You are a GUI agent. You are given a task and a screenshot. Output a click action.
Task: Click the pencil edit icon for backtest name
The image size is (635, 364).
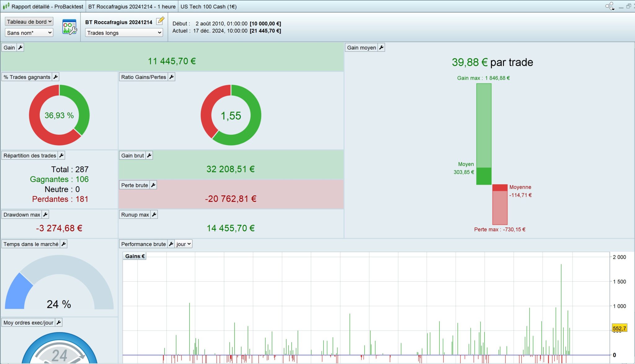coord(160,21)
